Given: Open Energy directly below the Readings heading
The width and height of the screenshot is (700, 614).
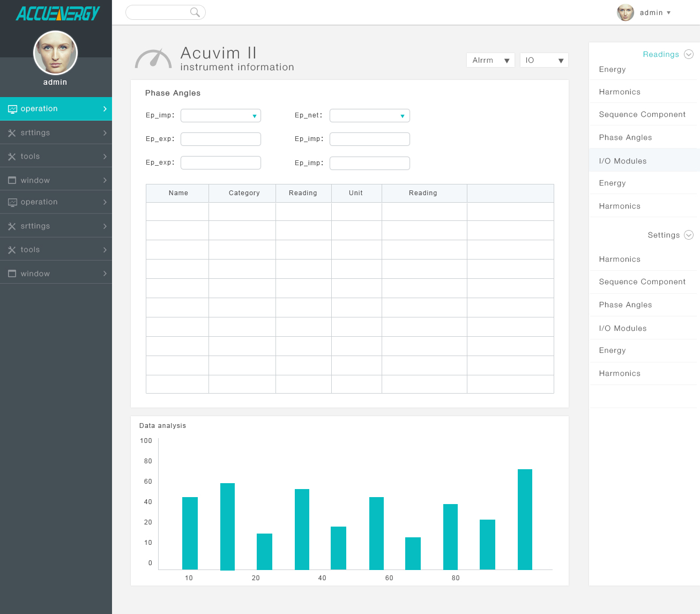Looking at the screenshot, I should 613,69.
